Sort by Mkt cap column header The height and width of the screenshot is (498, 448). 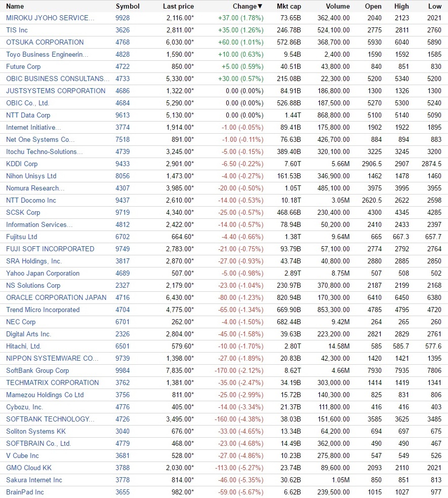click(289, 7)
